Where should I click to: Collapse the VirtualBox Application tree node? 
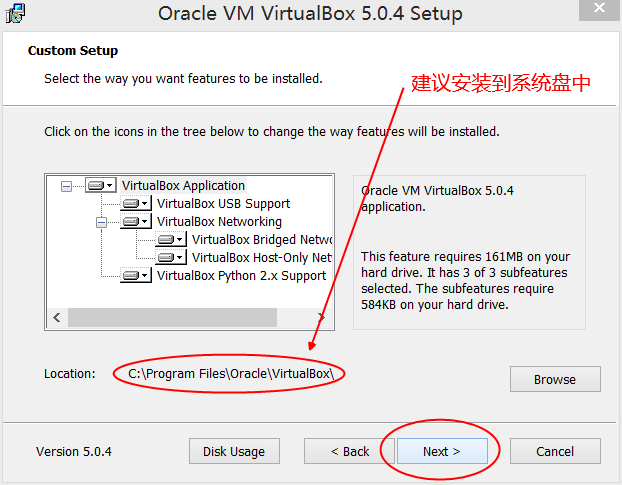(66, 186)
